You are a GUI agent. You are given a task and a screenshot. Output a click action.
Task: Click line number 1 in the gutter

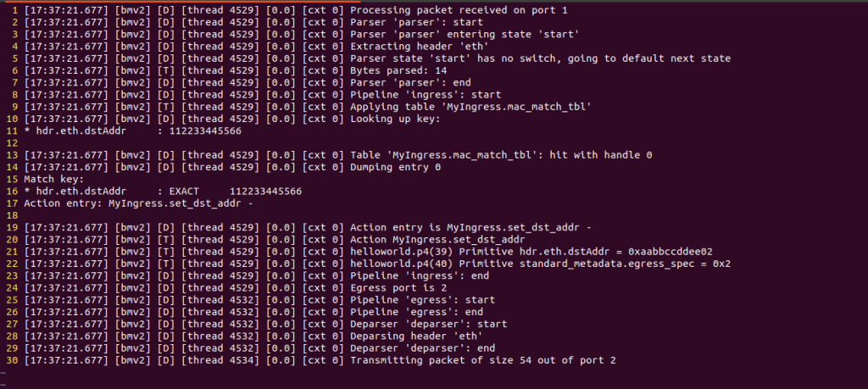(x=15, y=10)
